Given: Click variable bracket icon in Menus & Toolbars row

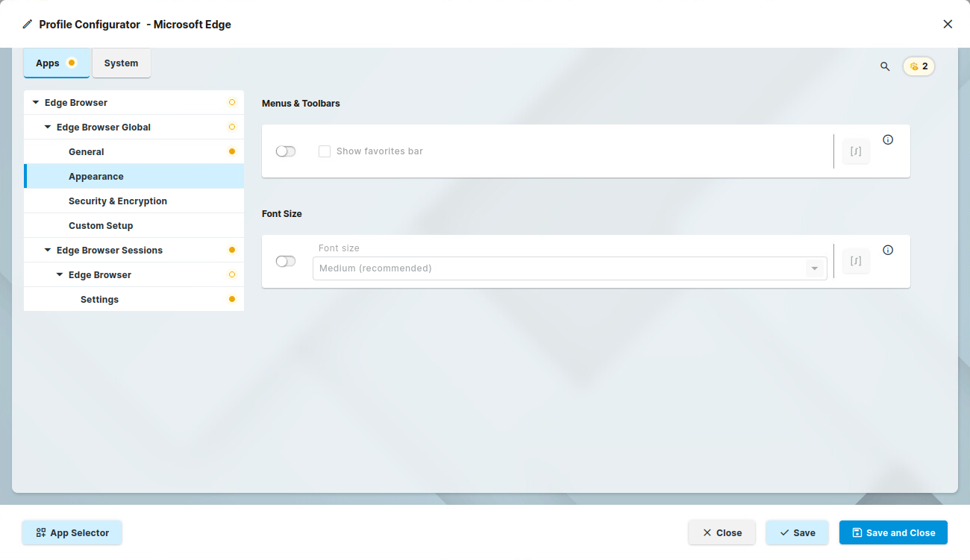Looking at the screenshot, I should tap(856, 151).
